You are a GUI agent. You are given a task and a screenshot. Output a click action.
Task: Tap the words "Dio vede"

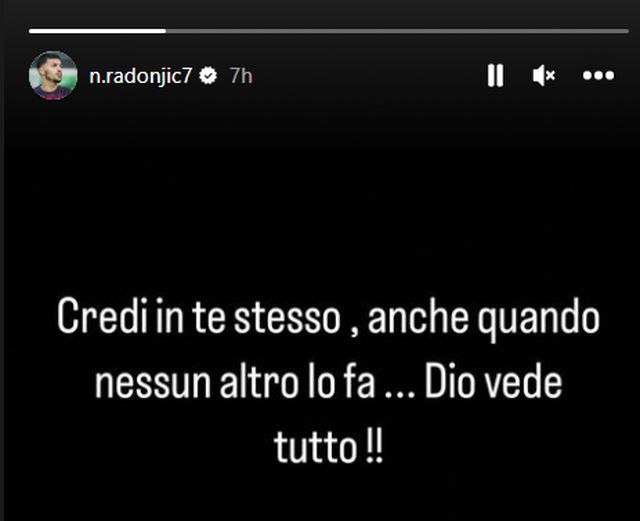tap(493, 382)
